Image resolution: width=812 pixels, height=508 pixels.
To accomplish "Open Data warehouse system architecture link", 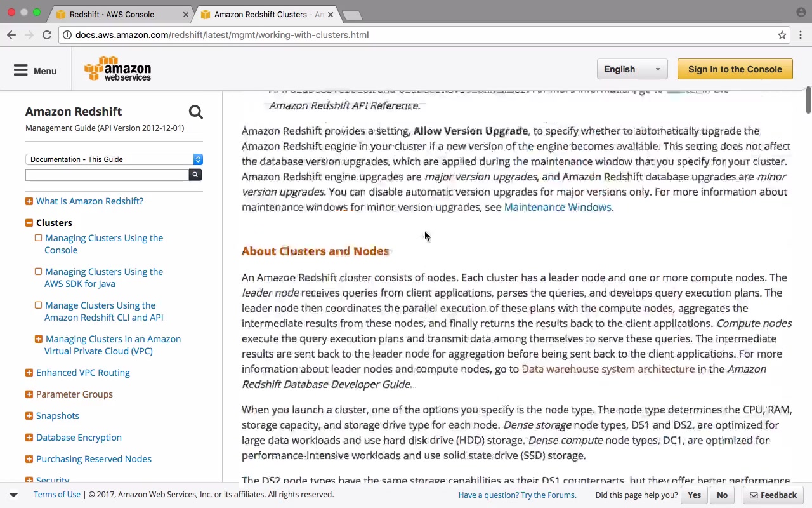I will click(x=608, y=369).
